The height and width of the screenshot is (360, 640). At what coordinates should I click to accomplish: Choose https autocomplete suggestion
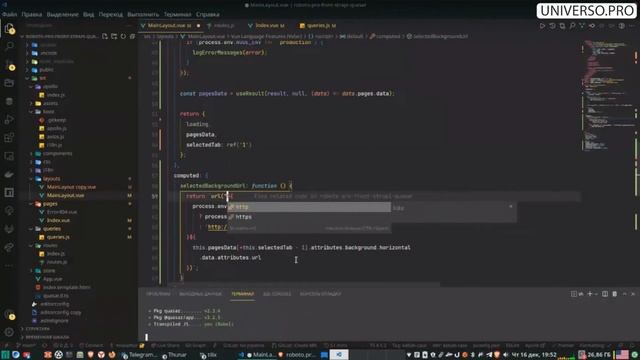tap(309, 217)
